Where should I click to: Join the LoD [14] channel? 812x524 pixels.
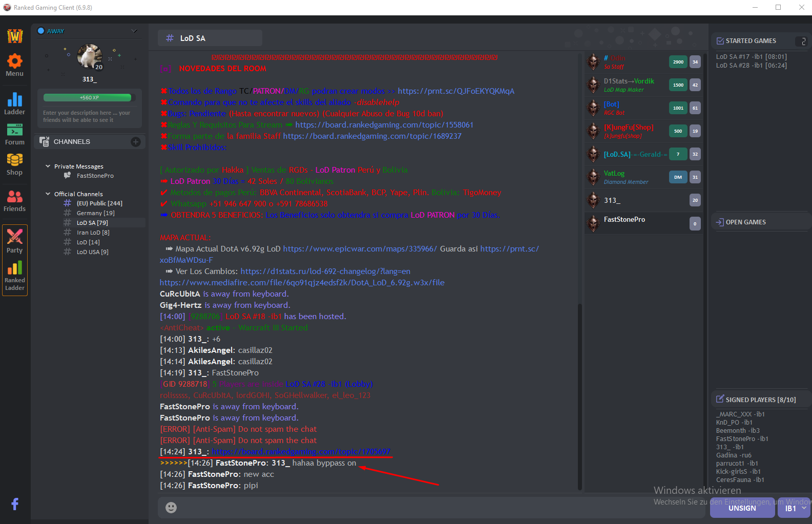tap(88, 242)
